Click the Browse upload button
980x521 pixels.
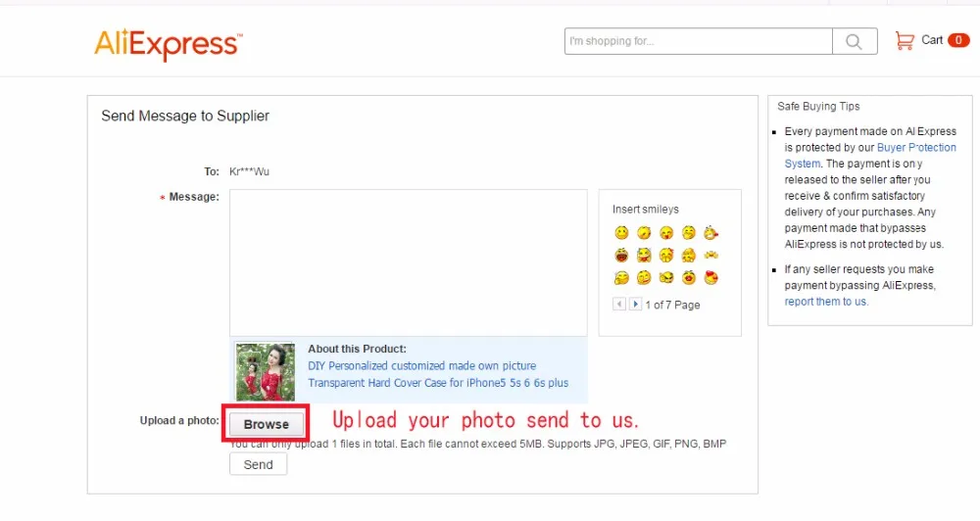coord(267,424)
